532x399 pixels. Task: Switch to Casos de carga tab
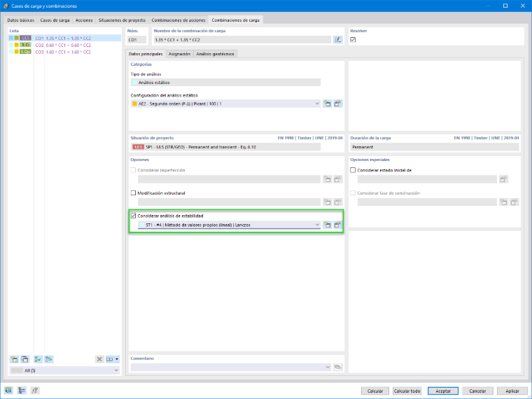coord(55,20)
